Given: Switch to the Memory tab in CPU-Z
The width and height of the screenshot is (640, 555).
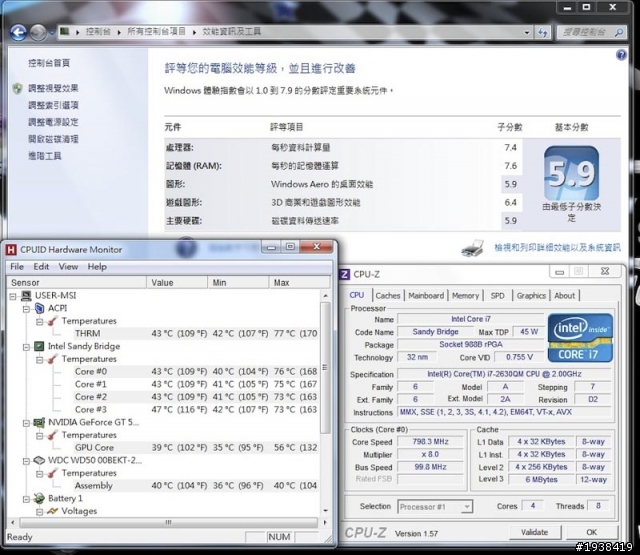Looking at the screenshot, I should (465, 295).
